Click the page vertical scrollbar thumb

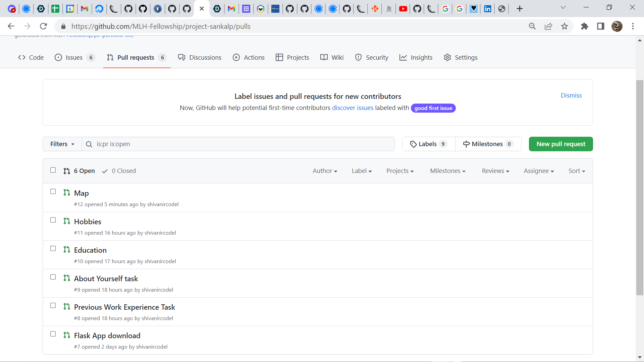tap(640, 188)
